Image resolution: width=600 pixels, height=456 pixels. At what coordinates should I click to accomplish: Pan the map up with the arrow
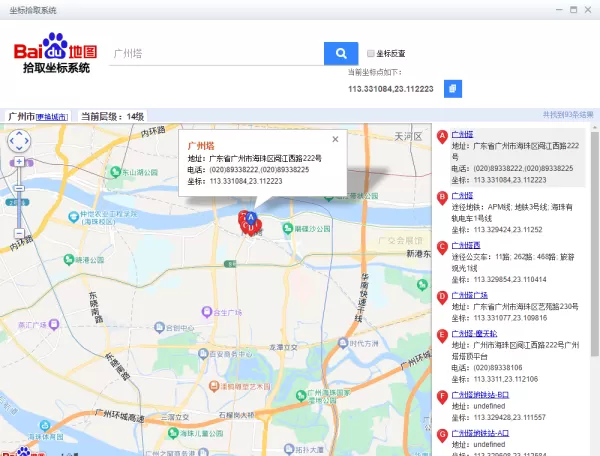pyautogui.click(x=19, y=134)
